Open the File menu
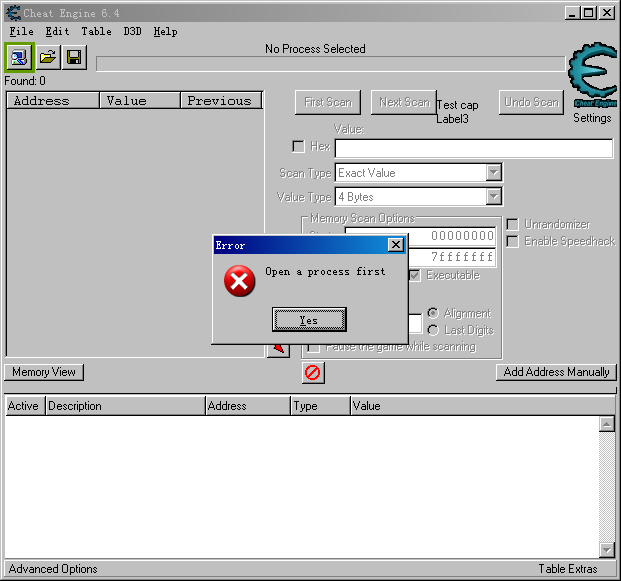621x581 pixels. tap(20, 31)
